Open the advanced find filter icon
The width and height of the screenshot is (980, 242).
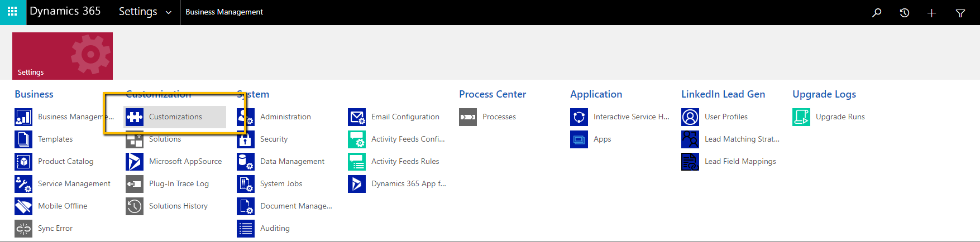tap(960, 12)
